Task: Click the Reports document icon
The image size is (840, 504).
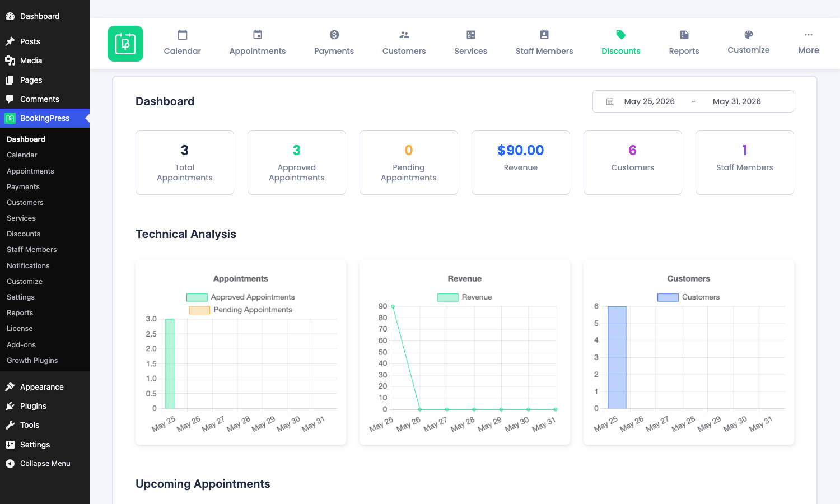Action: [x=684, y=35]
